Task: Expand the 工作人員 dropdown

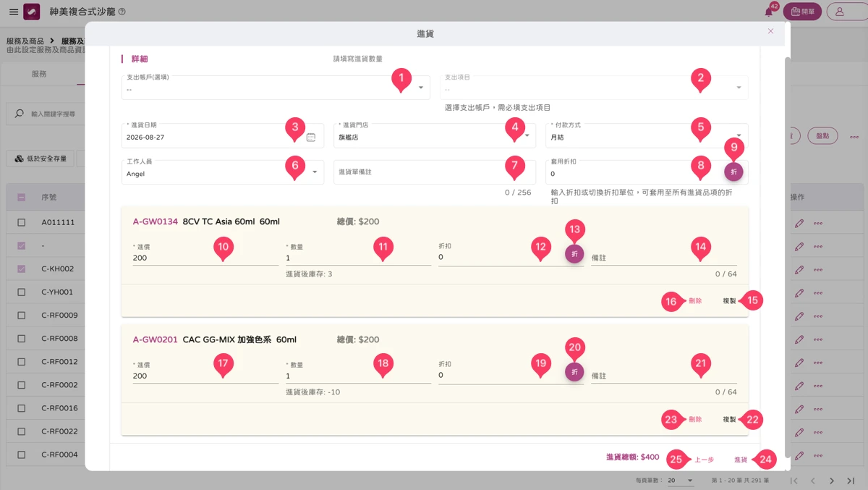Action: (223, 172)
